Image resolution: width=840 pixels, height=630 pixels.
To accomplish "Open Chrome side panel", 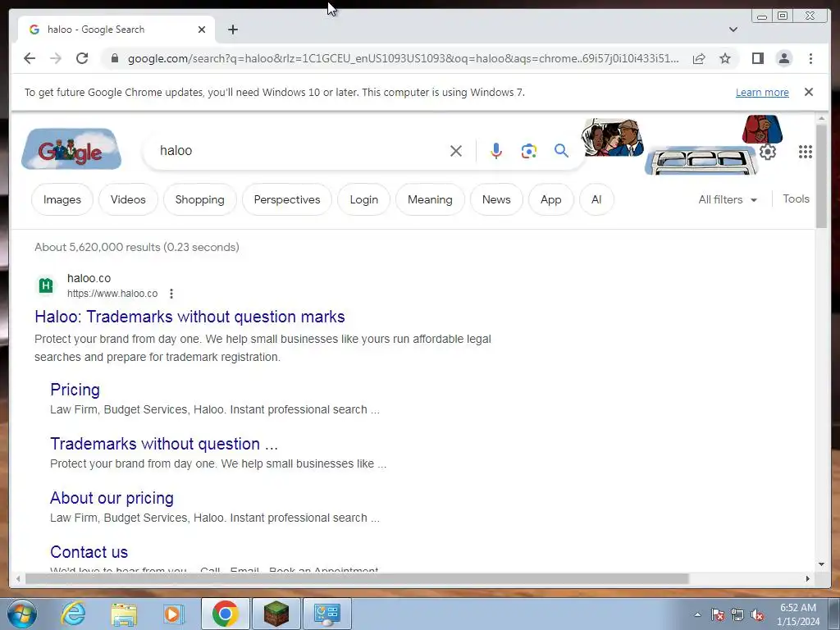I will coord(757,58).
